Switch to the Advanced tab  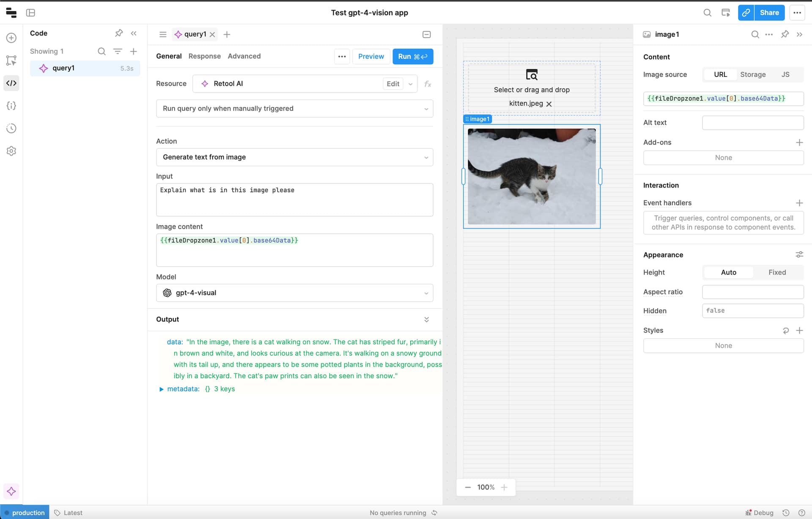point(244,56)
